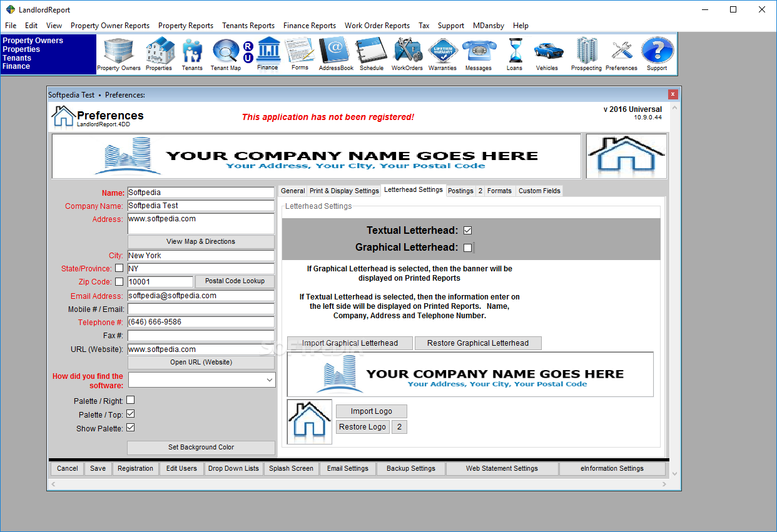Toggle the Zip Code checkbox

[119, 282]
